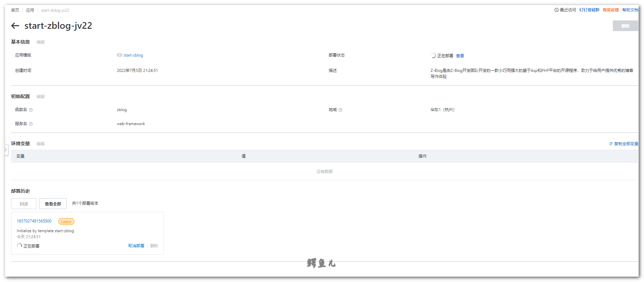Screen dimensions: 644x282
Task: Click 取消部署 in deployment card
Action: pos(136,246)
